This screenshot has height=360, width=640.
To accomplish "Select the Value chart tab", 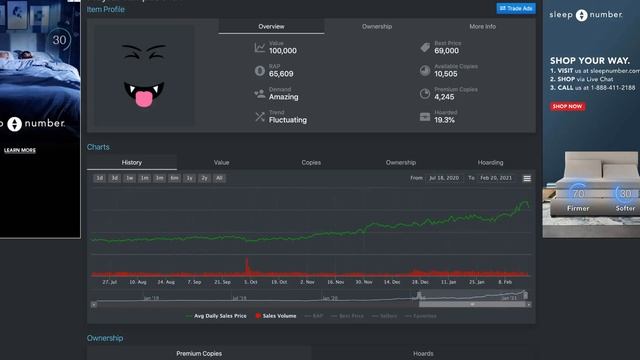I will [221, 162].
